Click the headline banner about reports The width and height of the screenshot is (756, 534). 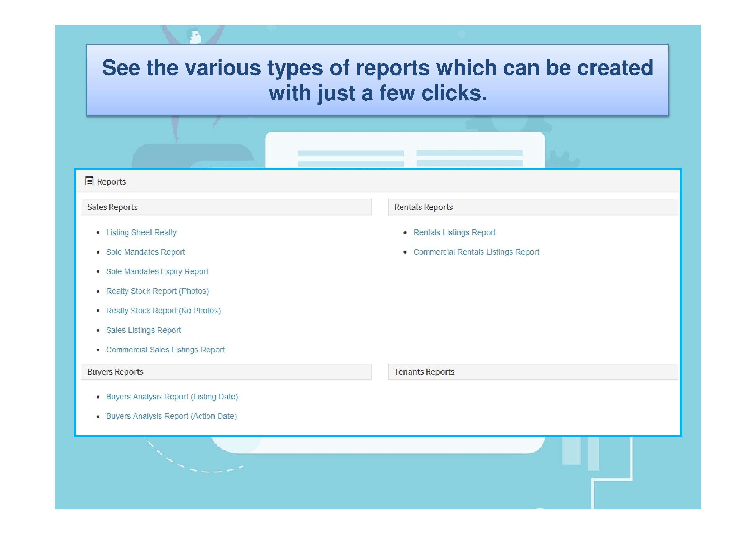377,80
